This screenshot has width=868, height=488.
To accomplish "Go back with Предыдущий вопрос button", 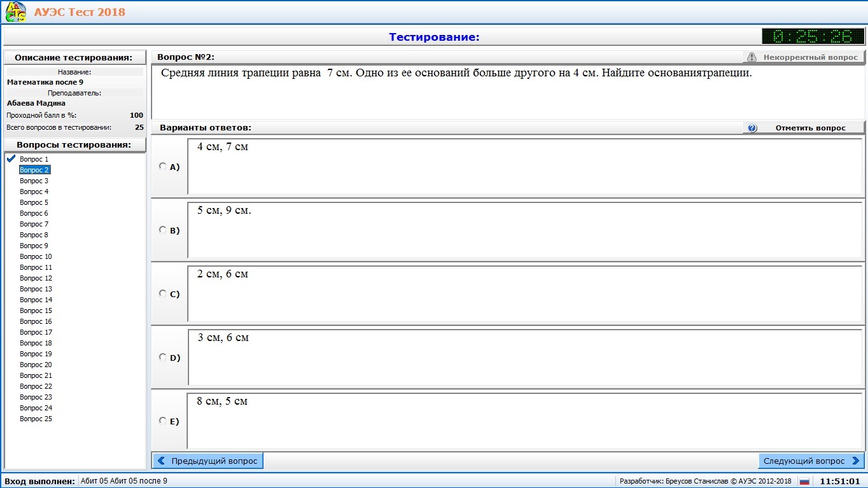I will click(x=207, y=461).
